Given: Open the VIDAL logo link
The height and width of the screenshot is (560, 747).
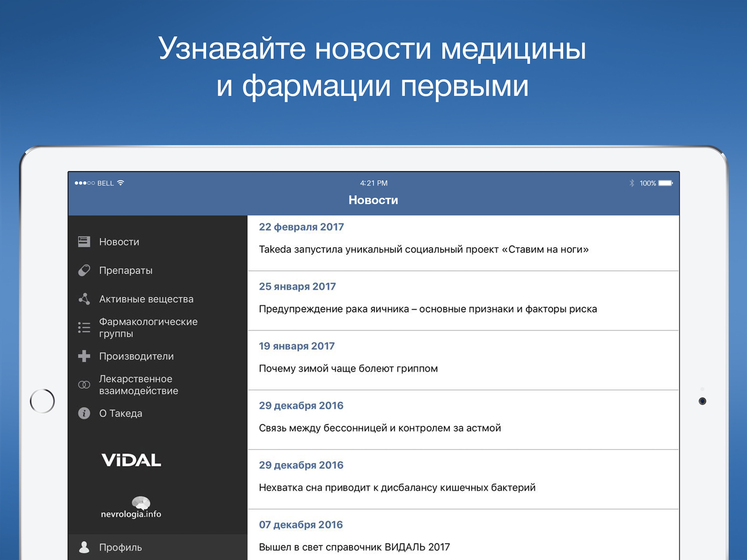Looking at the screenshot, I should coord(131,460).
